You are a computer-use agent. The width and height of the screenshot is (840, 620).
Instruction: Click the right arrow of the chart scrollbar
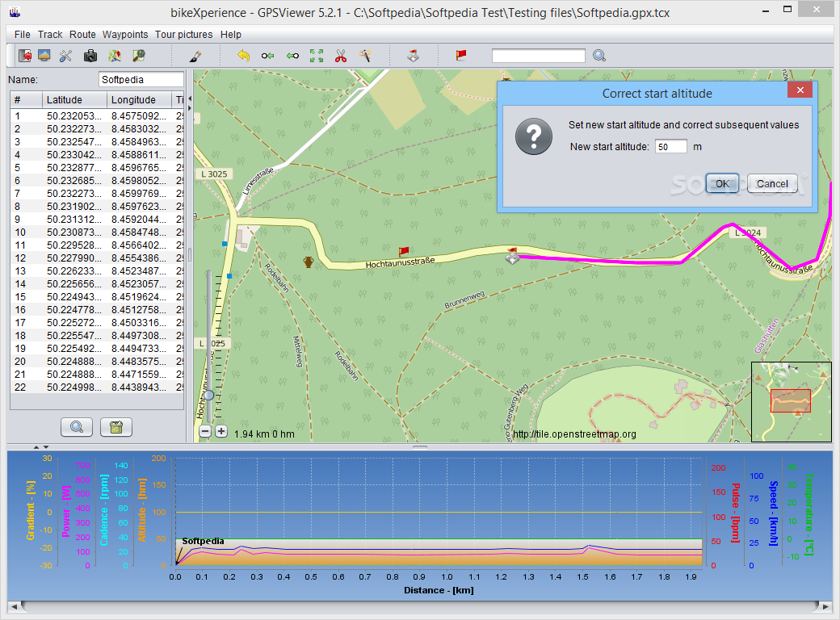826,606
